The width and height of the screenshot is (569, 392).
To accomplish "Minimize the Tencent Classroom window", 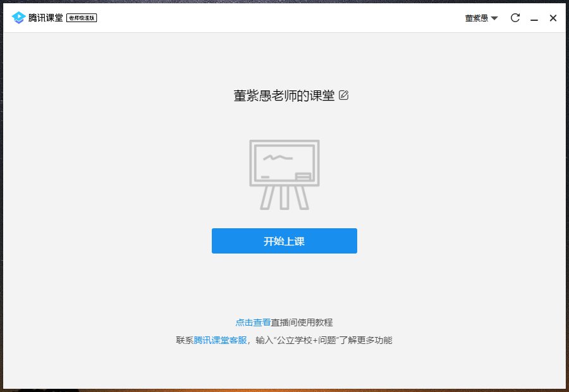I will tap(534, 18).
